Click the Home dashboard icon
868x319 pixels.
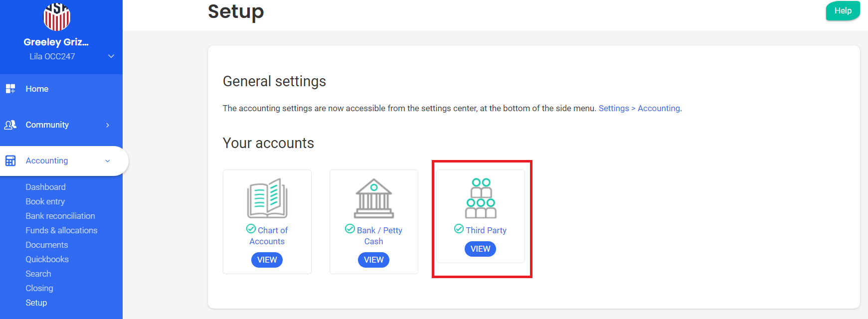tap(10, 89)
